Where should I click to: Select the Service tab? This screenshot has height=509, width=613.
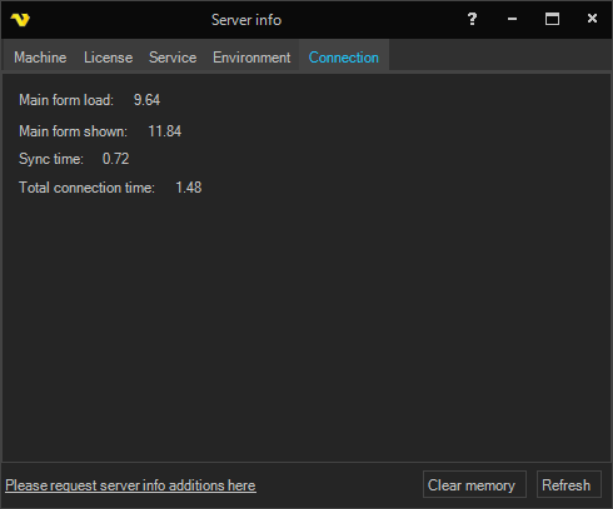172,57
